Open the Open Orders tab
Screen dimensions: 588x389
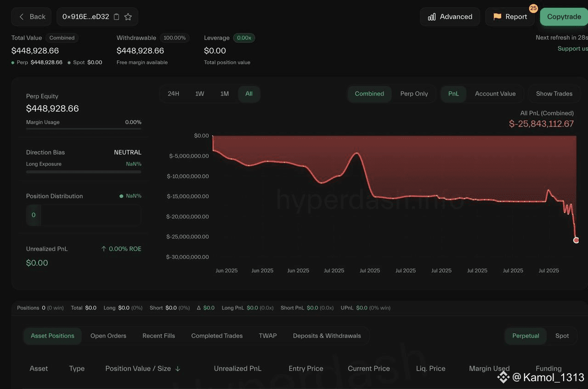coord(108,336)
